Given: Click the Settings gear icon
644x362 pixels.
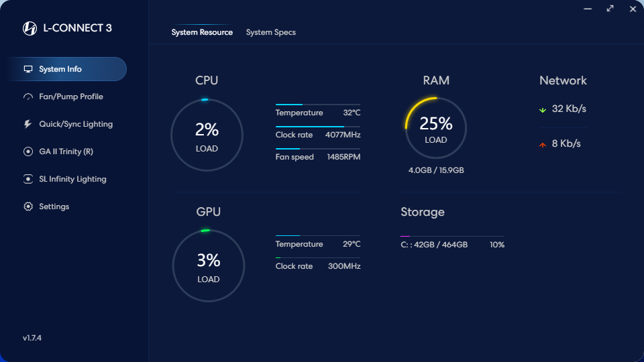Looking at the screenshot, I should tap(28, 206).
